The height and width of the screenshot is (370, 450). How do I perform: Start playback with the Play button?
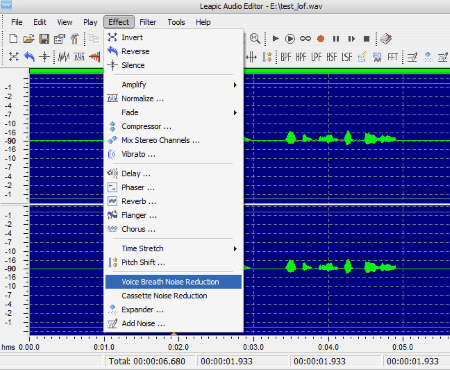(276, 39)
